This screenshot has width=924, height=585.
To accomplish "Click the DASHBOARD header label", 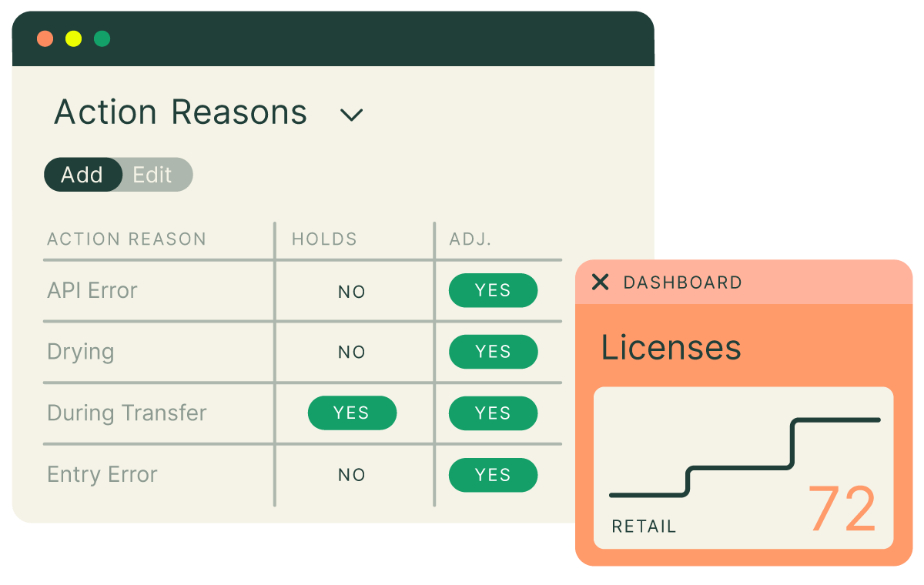I will 681,282.
